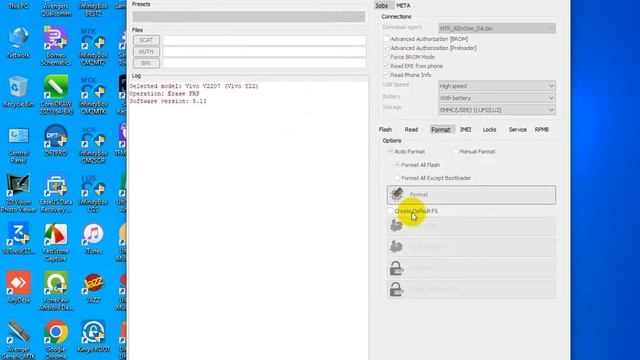Open the IMEI tab
The width and height of the screenshot is (640, 360).
tap(465, 129)
